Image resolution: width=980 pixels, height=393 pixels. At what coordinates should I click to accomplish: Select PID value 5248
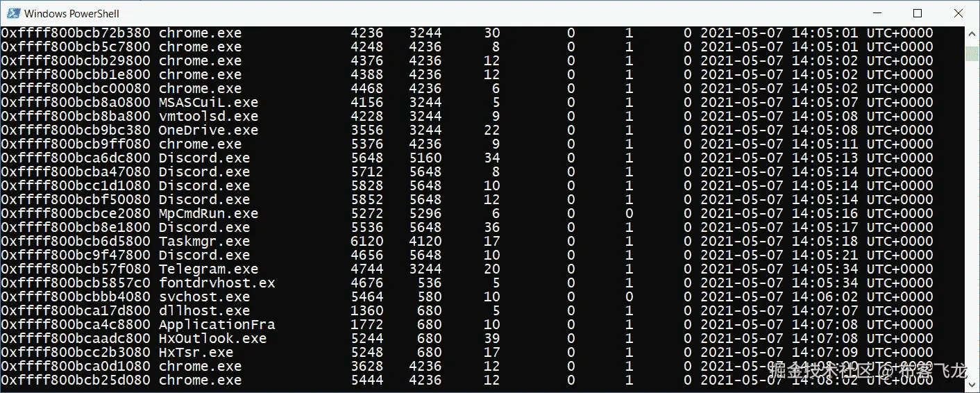point(366,352)
